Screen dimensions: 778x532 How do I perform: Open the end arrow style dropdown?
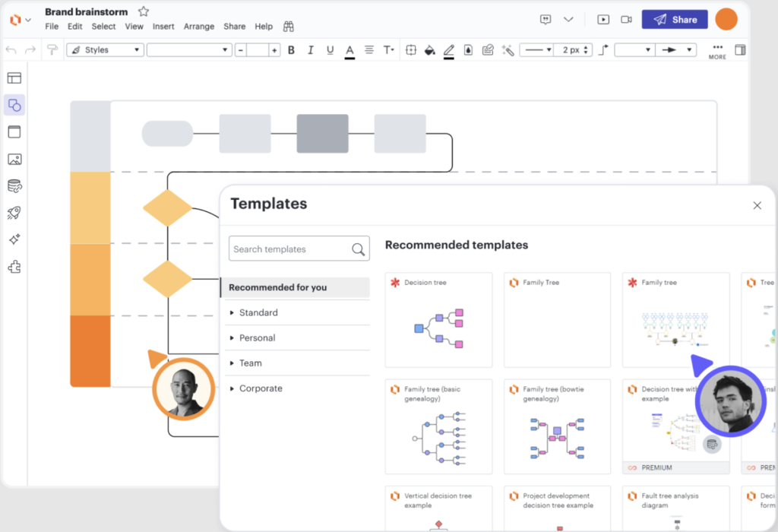click(675, 50)
